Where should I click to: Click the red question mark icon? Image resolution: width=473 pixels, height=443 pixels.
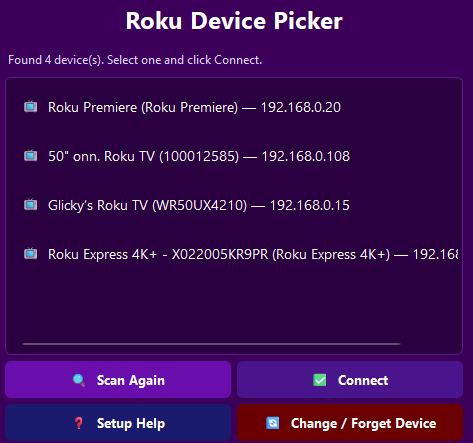79,423
